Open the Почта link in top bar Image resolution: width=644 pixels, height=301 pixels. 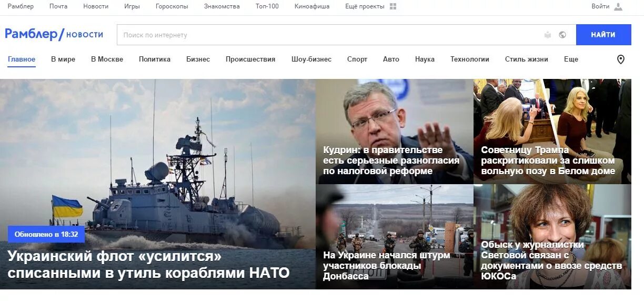(58, 6)
